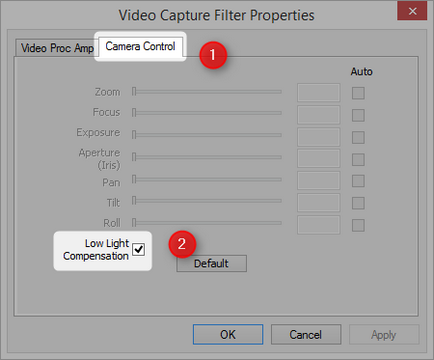Screen dimensions: 434x360
Task: Confirm with the OK button
Action: (x=228, y=334)
